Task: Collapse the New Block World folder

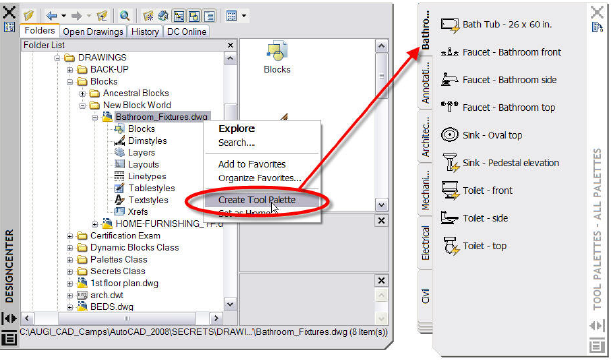Action: pyautogui.click(x=82, y=105)
